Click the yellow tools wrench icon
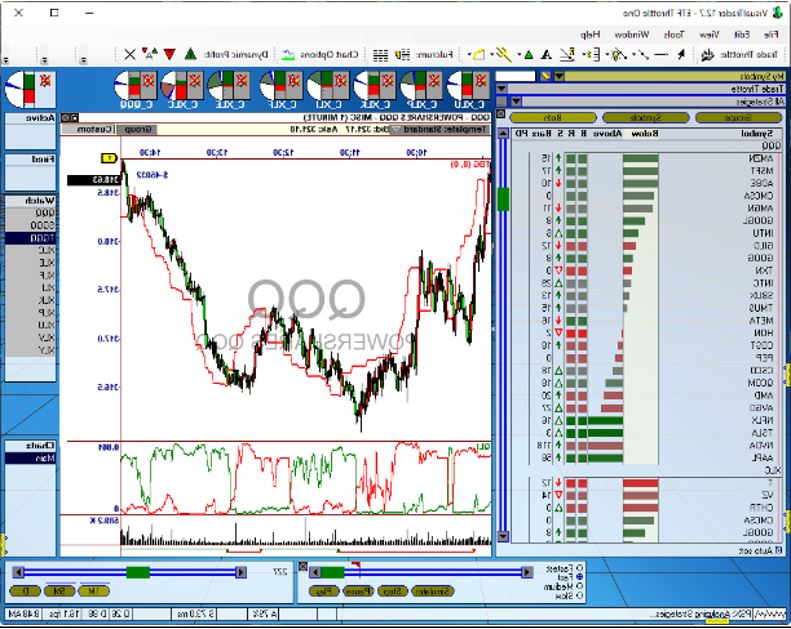Screen dimensions: 791x629 (x=502, y=54)
